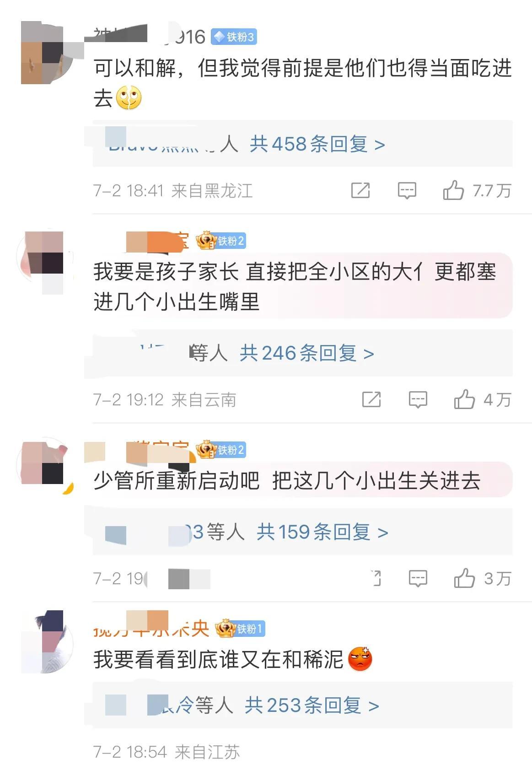Open 铁粉3 badge on first comment
Viewport: 532px width, 775px height.
point(234,37)
